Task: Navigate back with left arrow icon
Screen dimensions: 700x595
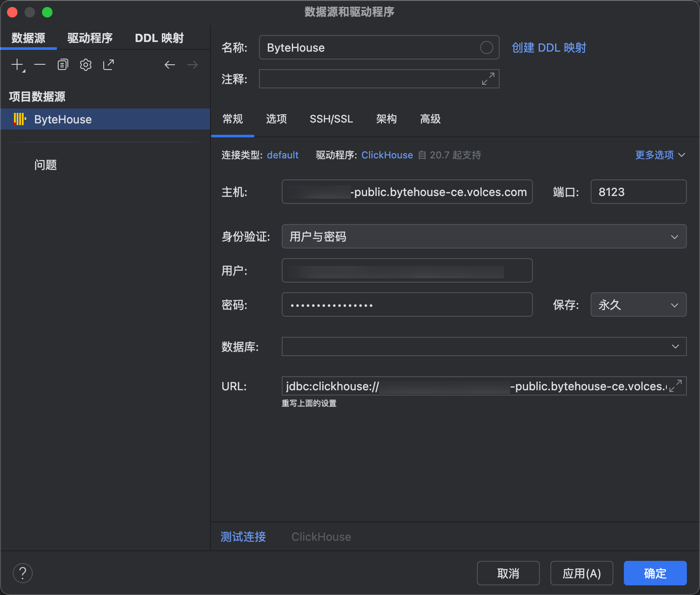Action: [170, 65]
